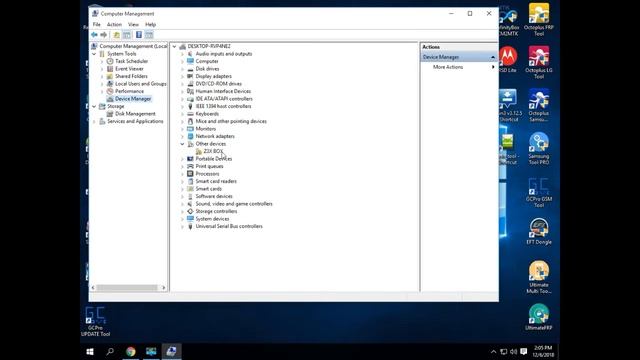Select the GCPro UPDATE Tool desktop icon
The image size is (640, 360).
(96, 322)
